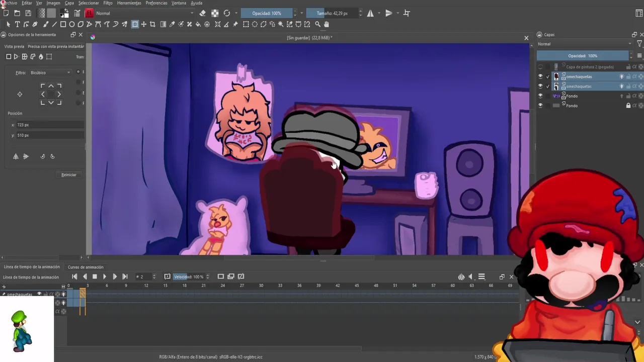Go to next frame in timeline
This screenshot has height=362, width=644.
tap(114, 277)
